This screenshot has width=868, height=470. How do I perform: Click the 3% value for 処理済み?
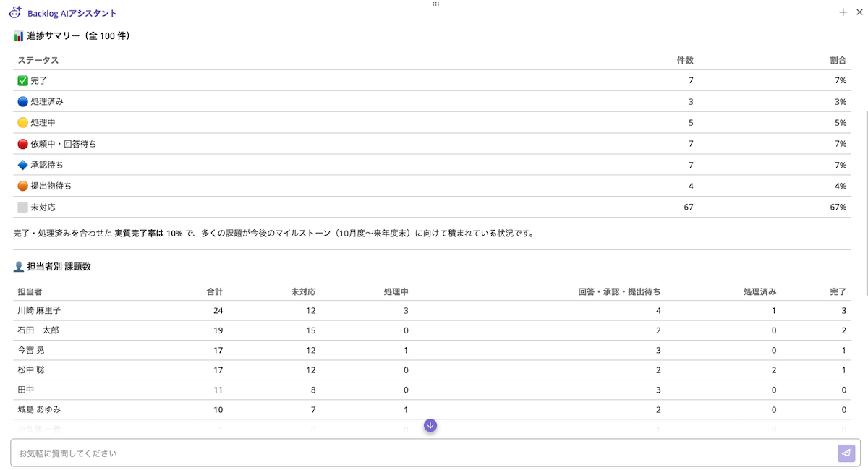[841, 102]
